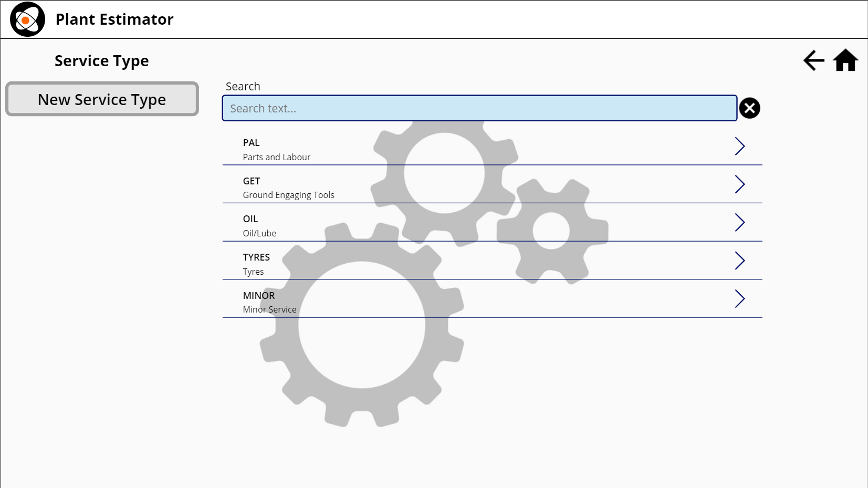Select the 'Oil/Lube' description
Viewport: 868px width, 488px height.
click(x=259, y=233)
